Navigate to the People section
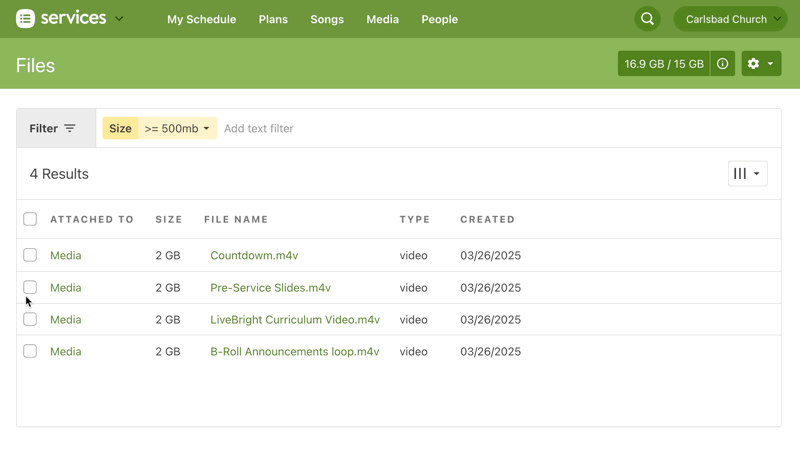800x462 pixels. 439,19
